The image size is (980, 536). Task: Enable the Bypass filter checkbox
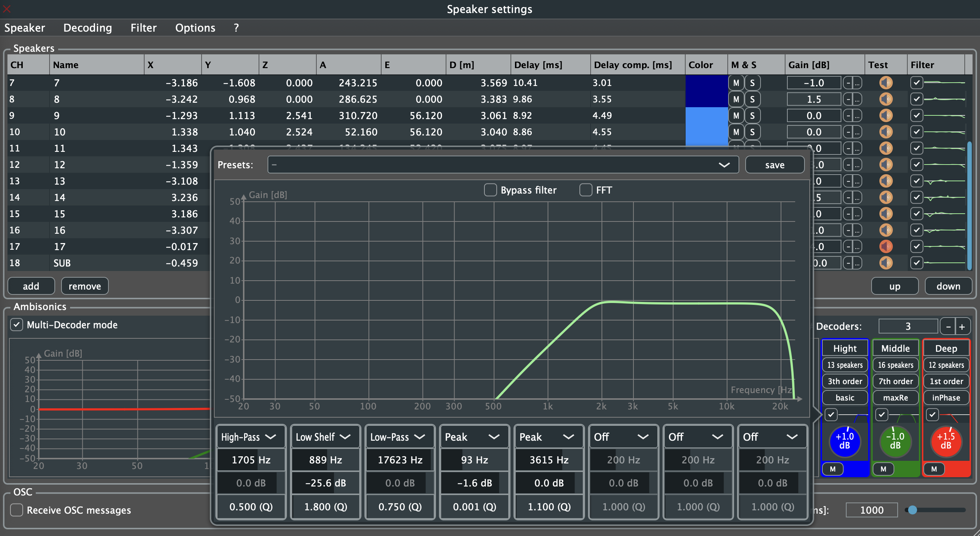point(490,190)
